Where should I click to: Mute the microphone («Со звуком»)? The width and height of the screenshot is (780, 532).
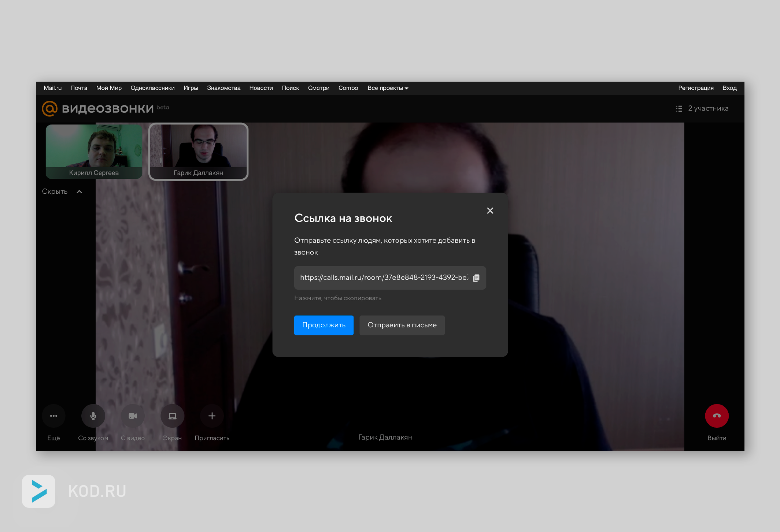coord(93,416)
